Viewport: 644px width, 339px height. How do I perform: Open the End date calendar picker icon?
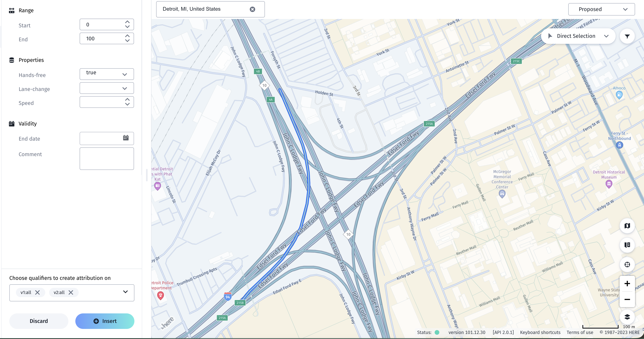click(126, 138)
